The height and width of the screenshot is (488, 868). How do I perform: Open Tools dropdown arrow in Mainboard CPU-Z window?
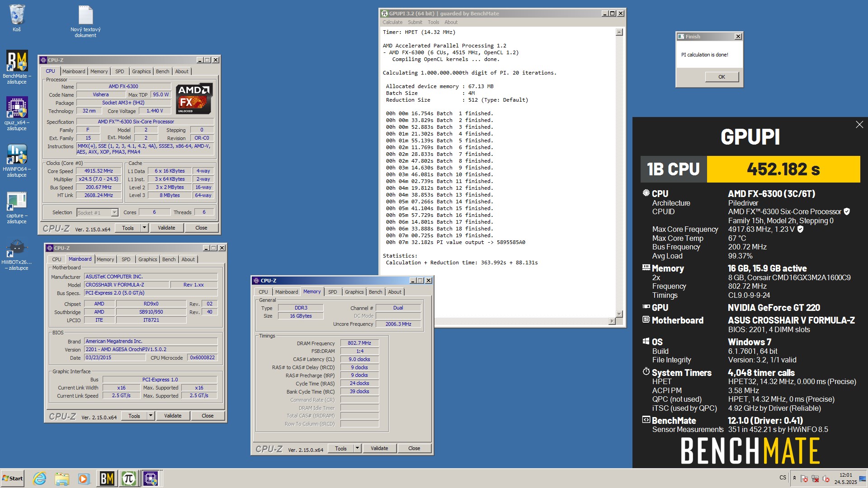[151, 416]
